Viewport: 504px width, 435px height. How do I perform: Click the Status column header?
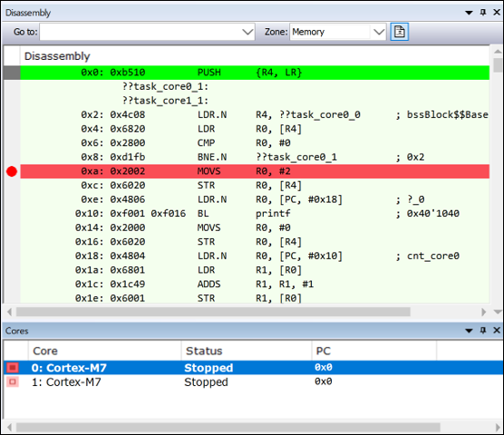(x=247, y=351)
